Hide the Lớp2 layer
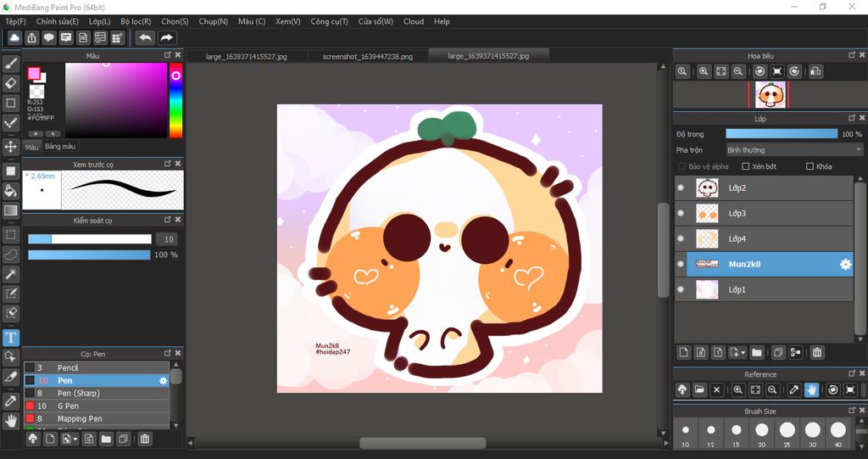The image size is (868, 459). pyautogui.click(x=681, y=188)
